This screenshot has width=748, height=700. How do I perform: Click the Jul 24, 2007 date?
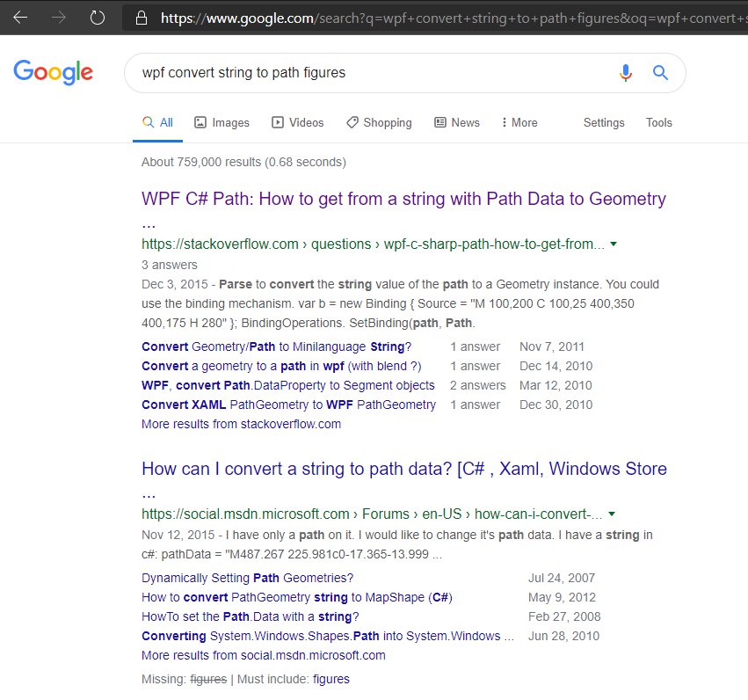(562, 578)
